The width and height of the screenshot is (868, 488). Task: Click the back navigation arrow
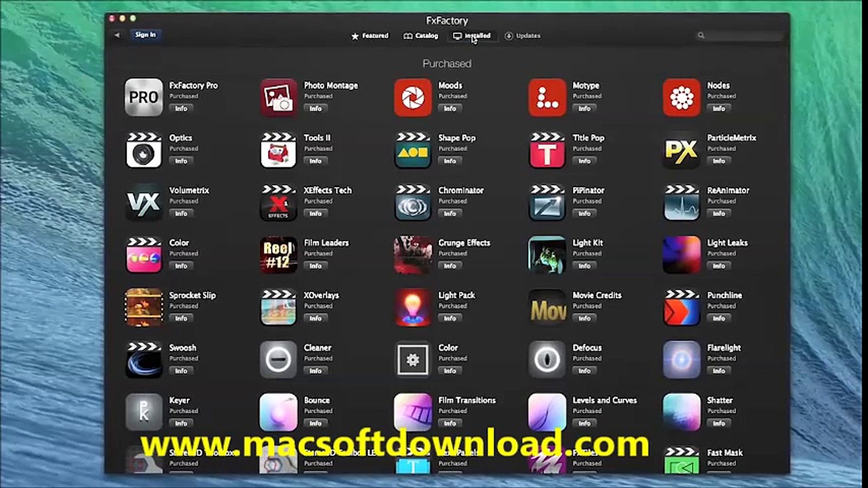tap(117, 35)
